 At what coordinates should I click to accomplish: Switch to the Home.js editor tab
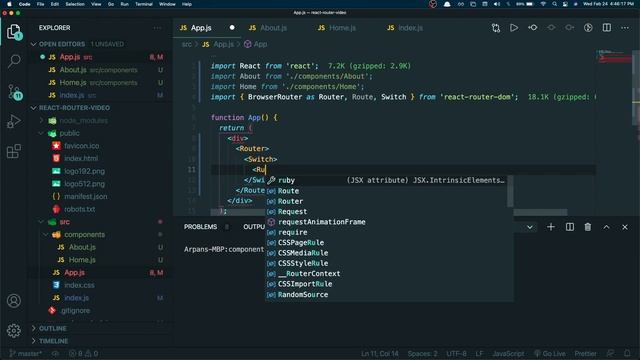[342, 28]
